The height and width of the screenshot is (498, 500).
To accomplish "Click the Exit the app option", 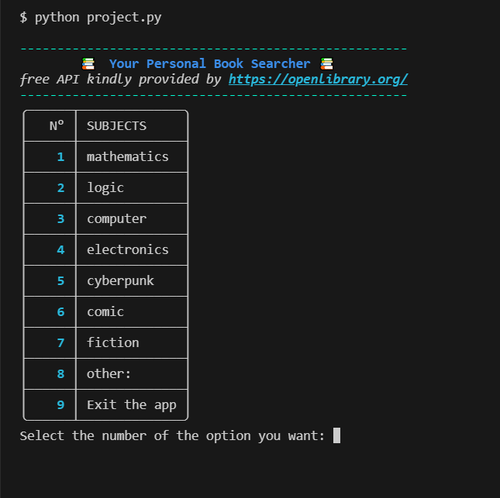I will (132, 405).
